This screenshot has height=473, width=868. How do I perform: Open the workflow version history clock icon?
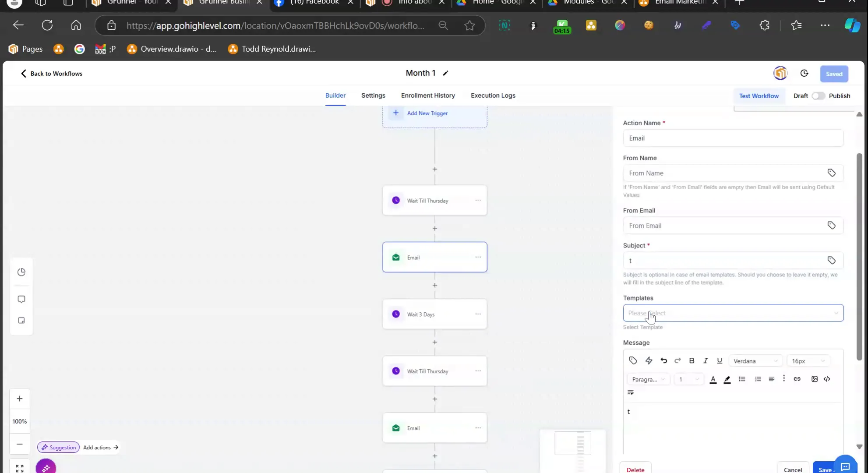(804, 73)
